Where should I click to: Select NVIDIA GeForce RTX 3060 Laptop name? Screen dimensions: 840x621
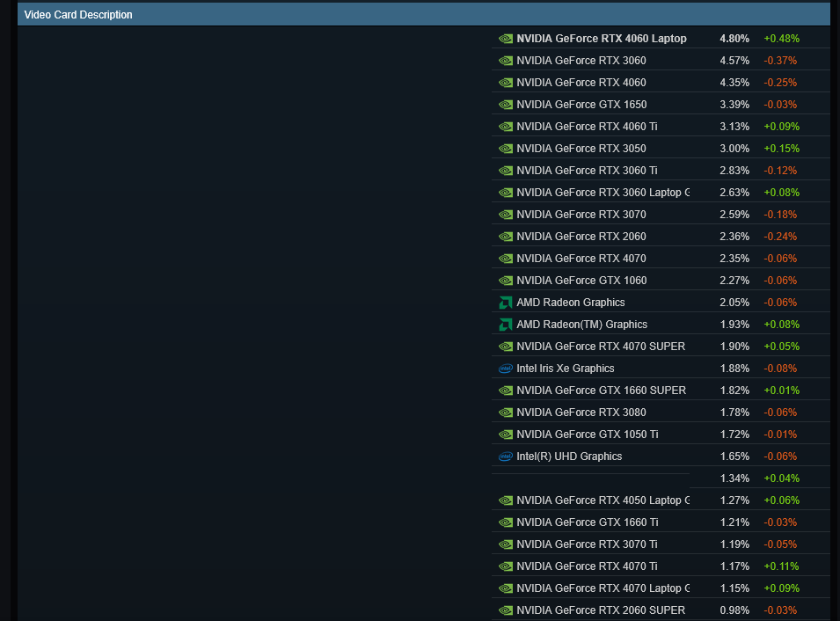[603, 193]
